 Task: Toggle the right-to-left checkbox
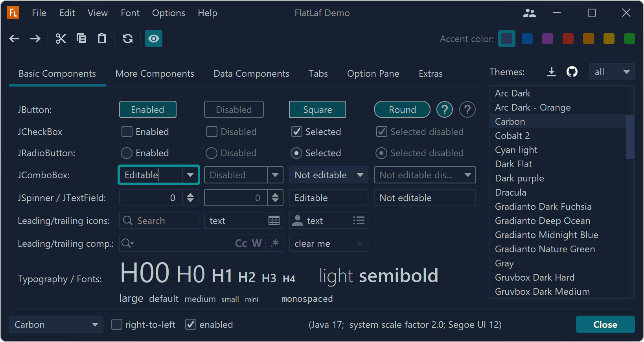point(117,325)
